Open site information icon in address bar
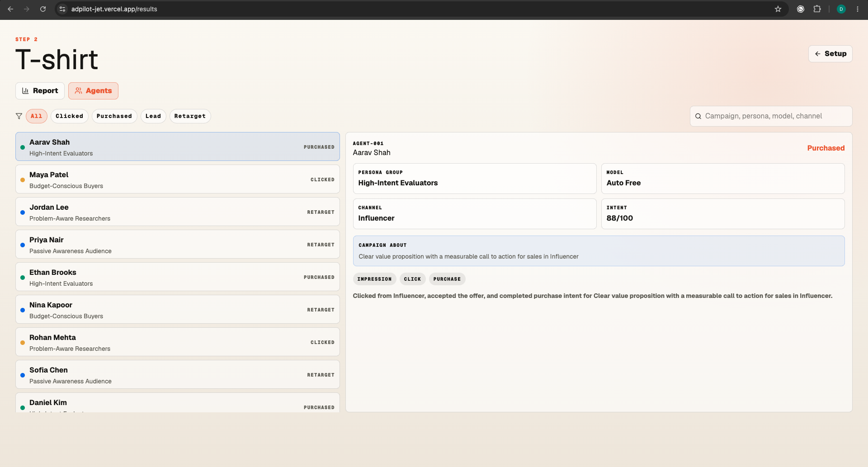This screenshot has height=467, width=868. tap(63, 9)
